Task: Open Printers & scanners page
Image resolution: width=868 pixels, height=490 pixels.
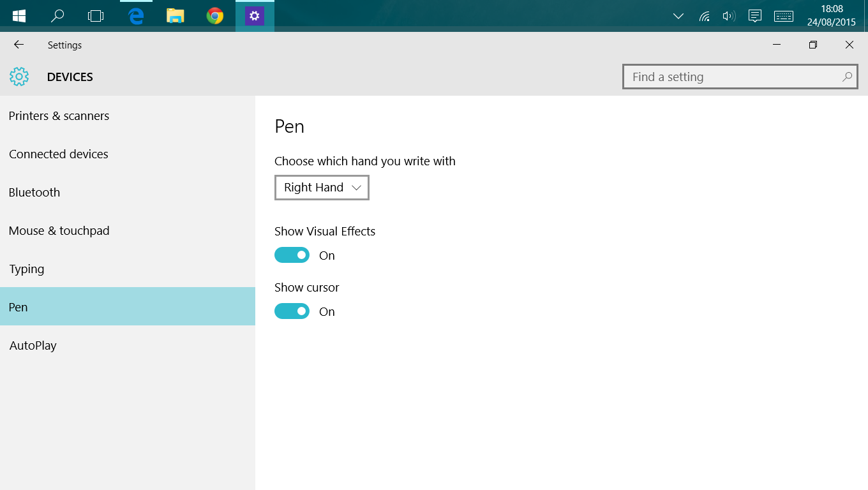Action: [x=128, y=115]
